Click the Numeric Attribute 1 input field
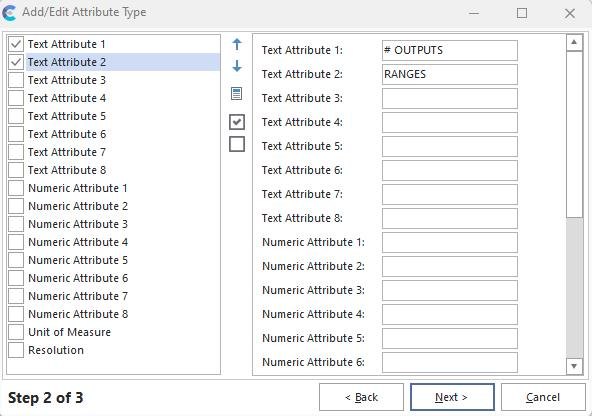The image size is (592, 416). (450, 242)
